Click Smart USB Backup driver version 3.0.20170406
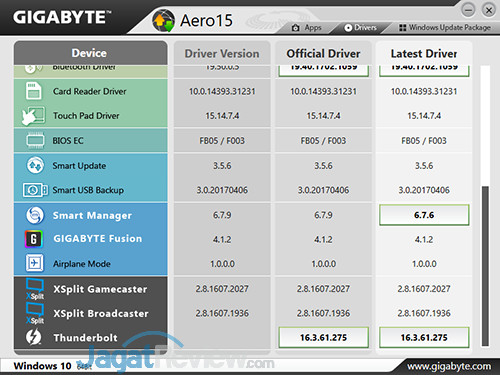Screen dimensions: 500x375 point(222,190)
